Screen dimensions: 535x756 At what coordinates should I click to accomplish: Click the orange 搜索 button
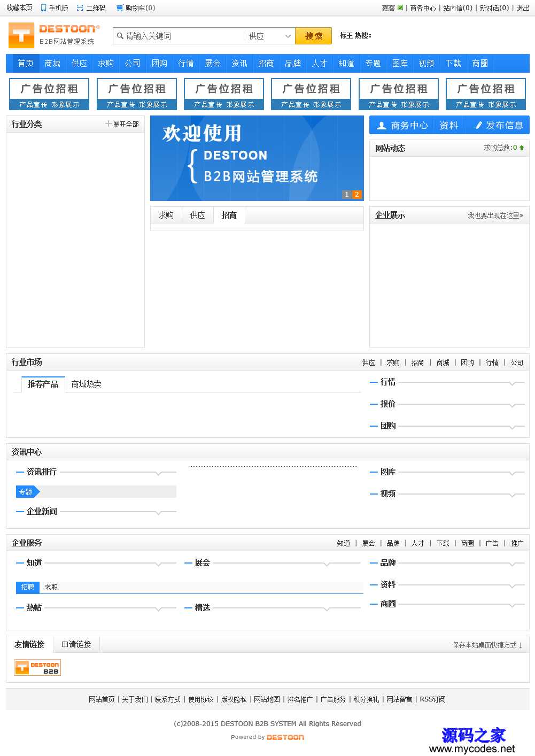coord(314,36)
